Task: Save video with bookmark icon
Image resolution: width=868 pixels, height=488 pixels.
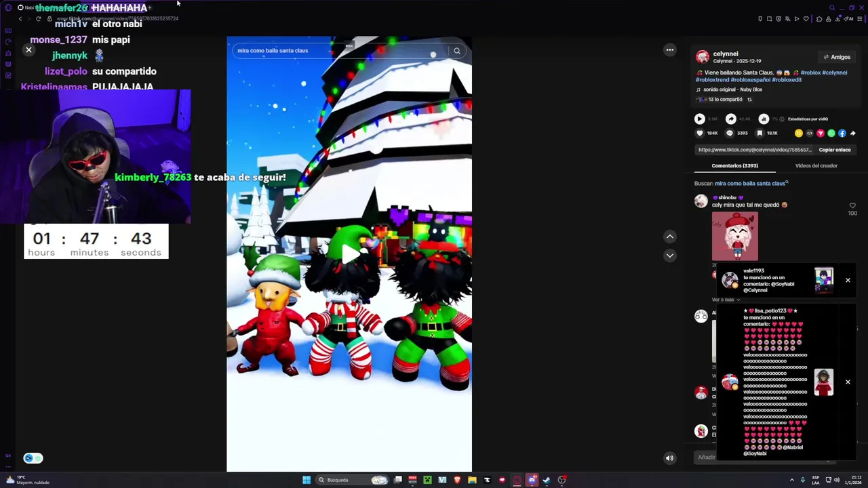Action: click(x=759, y=134)
